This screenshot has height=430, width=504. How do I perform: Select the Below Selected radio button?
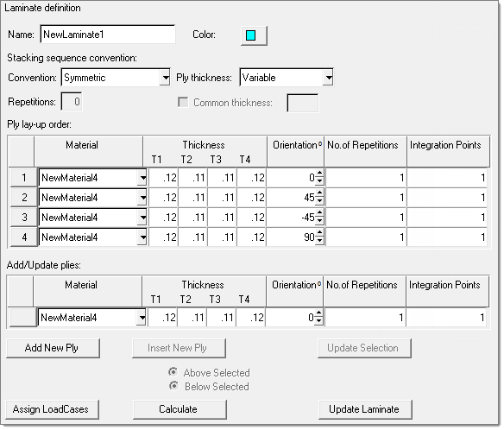173,386
